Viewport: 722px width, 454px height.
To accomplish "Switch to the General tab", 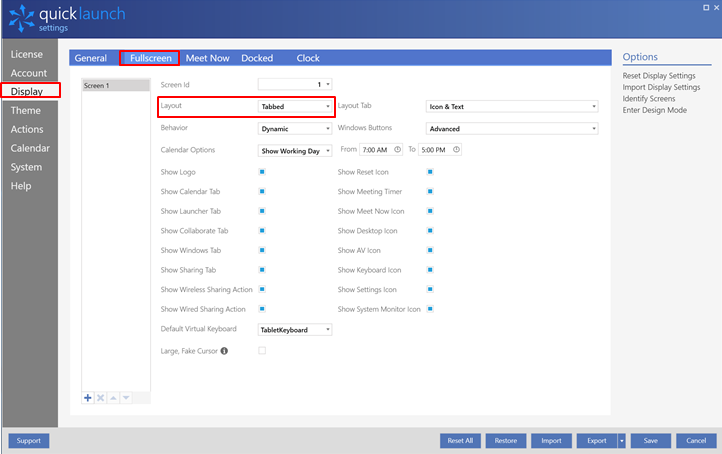I will pos(91,58).
